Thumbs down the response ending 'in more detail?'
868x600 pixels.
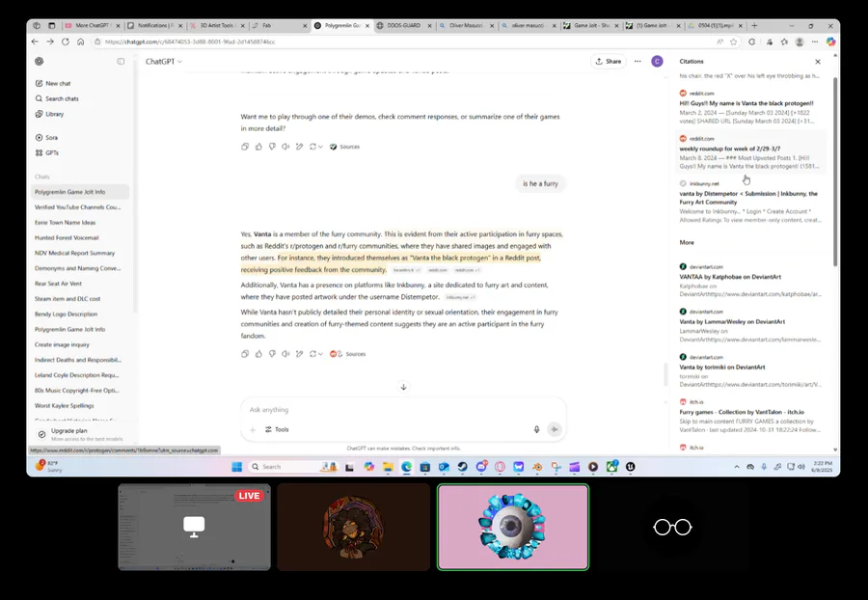click(272, 147)
